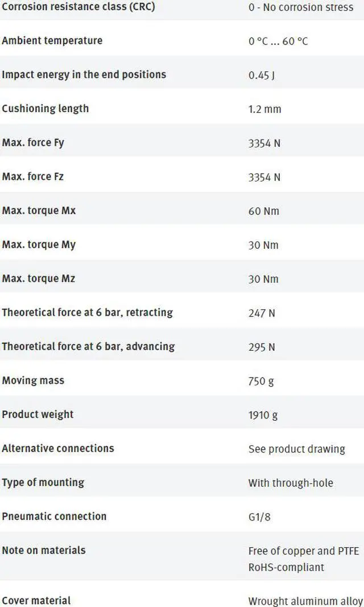
Task: Click the Max. torque Mx label
Action: [x=39, y=211]
